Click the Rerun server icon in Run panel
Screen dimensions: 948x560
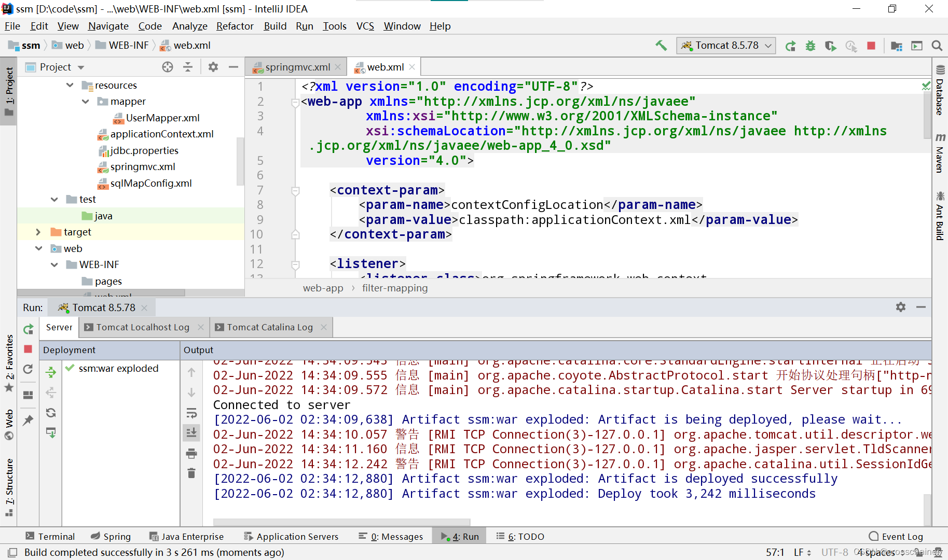click(29, 329)
